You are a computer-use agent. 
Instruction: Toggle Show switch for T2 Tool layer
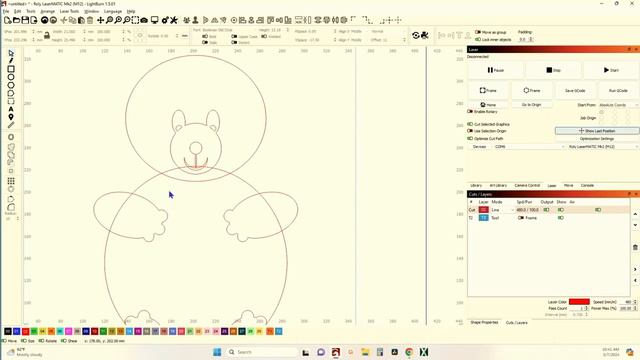[561, 218]
